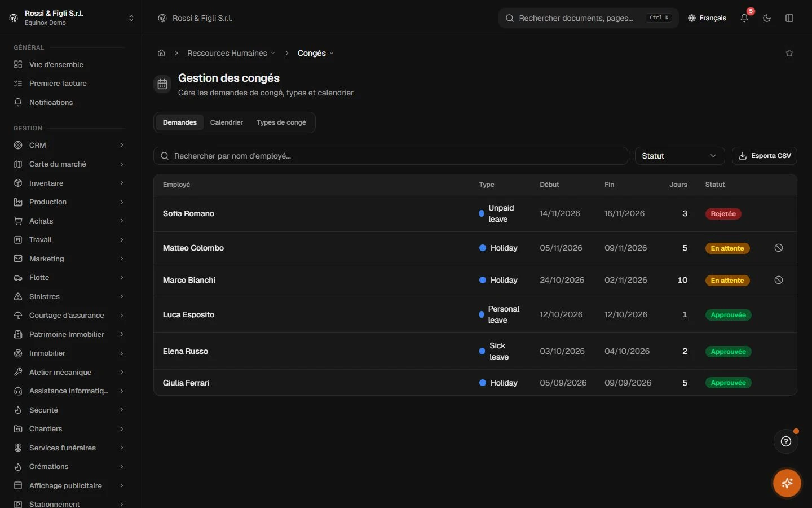Click the global search documents field
812x508 pixels.
[588, 18]
